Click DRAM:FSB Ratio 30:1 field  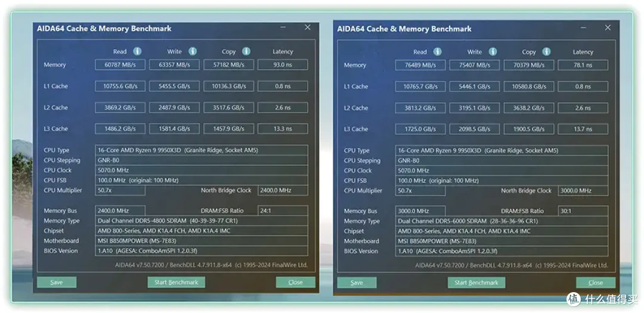(x=583, y=211)
